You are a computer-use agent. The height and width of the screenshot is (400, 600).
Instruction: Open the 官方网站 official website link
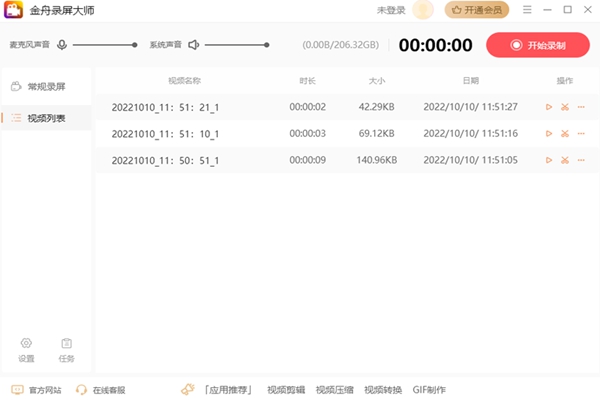36,390
